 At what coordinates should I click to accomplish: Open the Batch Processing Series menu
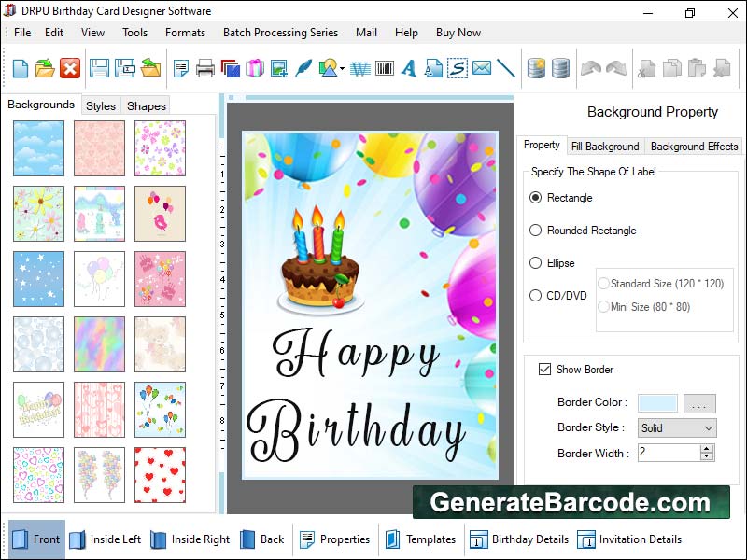(x=280, y=32)
